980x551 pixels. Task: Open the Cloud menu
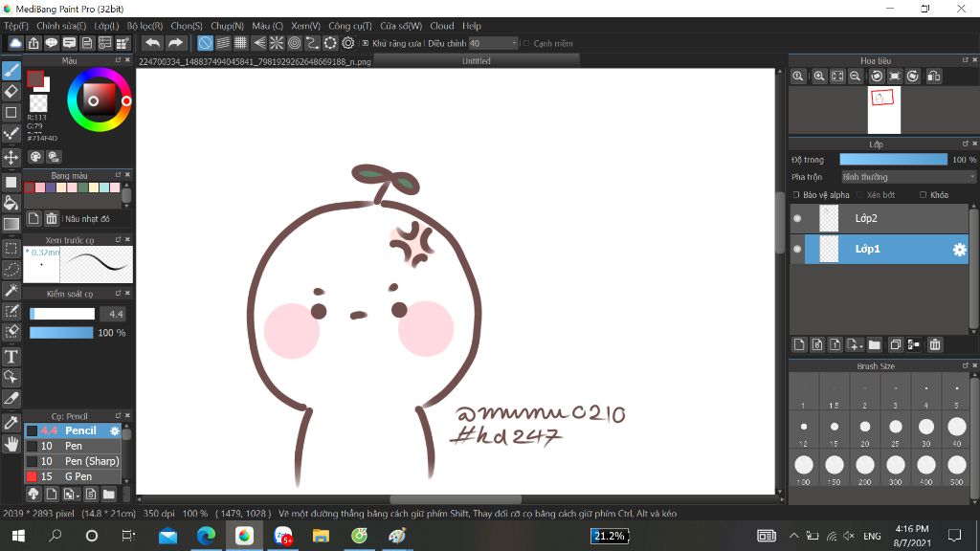tap(442, 26)
